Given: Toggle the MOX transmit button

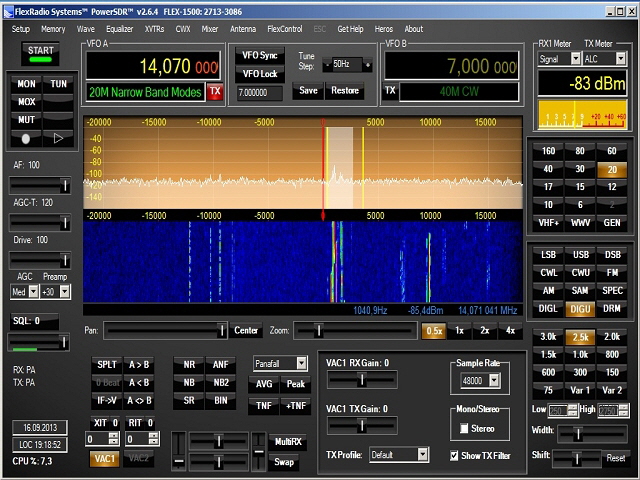Looking at the screenshot, I should click(26, 102).
